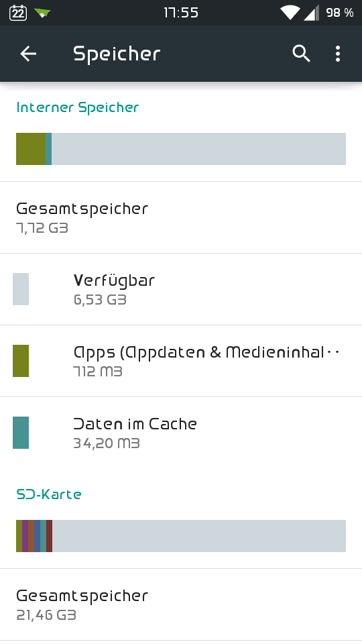Tap the 98 % battery indicator

coord(340,13)
